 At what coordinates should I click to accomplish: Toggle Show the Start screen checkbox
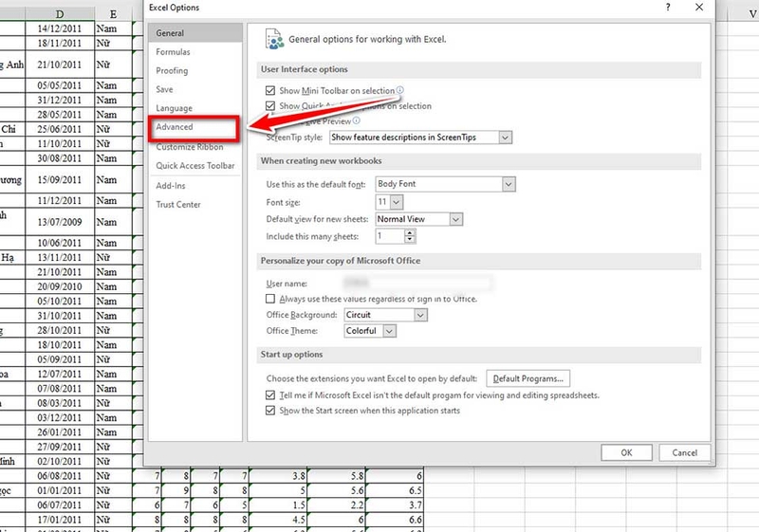[x=270, y=411]
